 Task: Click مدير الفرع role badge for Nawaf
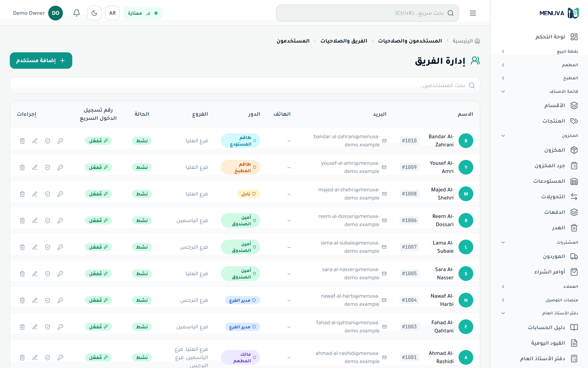coord(243,300)
